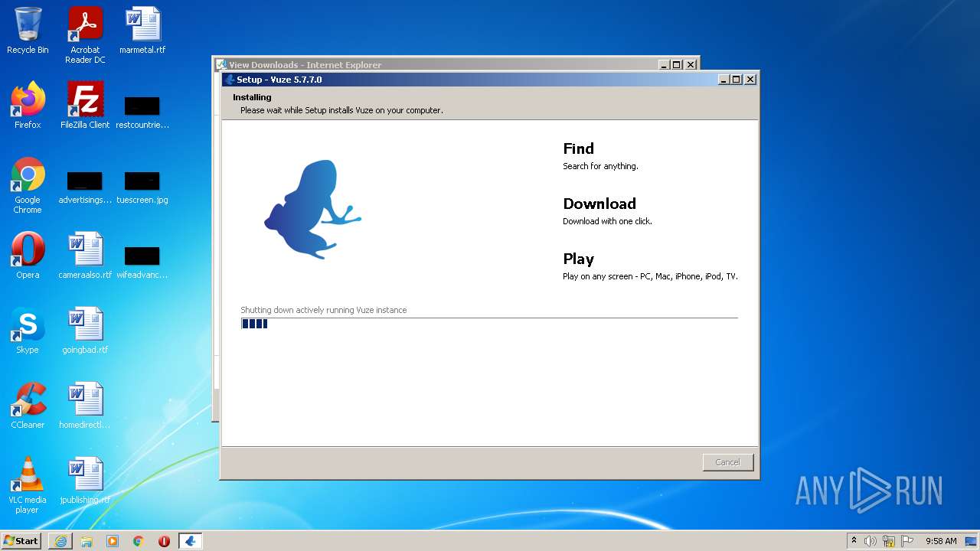Open cameraalso.rtf document icon
The image size is (980, 551).
pos(85,256)
